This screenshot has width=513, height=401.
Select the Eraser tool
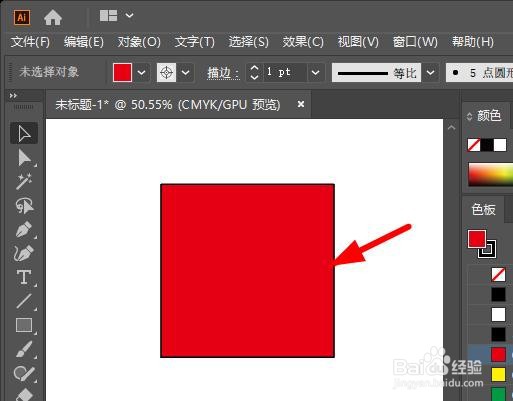pos(24,395)
